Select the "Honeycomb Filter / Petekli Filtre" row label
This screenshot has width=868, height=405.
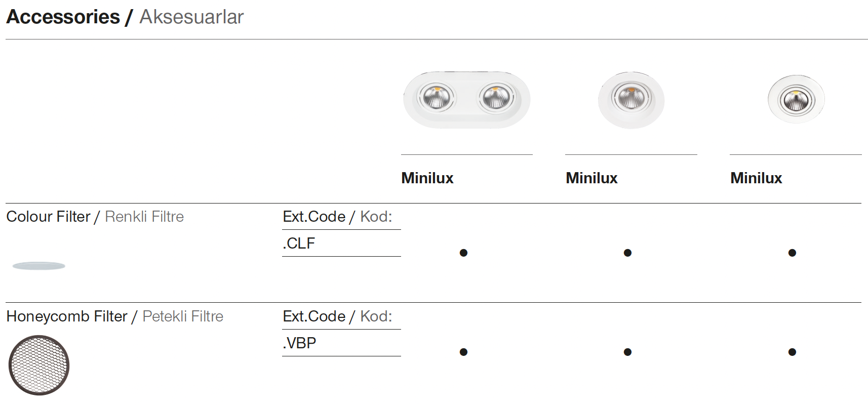(114, 316)
